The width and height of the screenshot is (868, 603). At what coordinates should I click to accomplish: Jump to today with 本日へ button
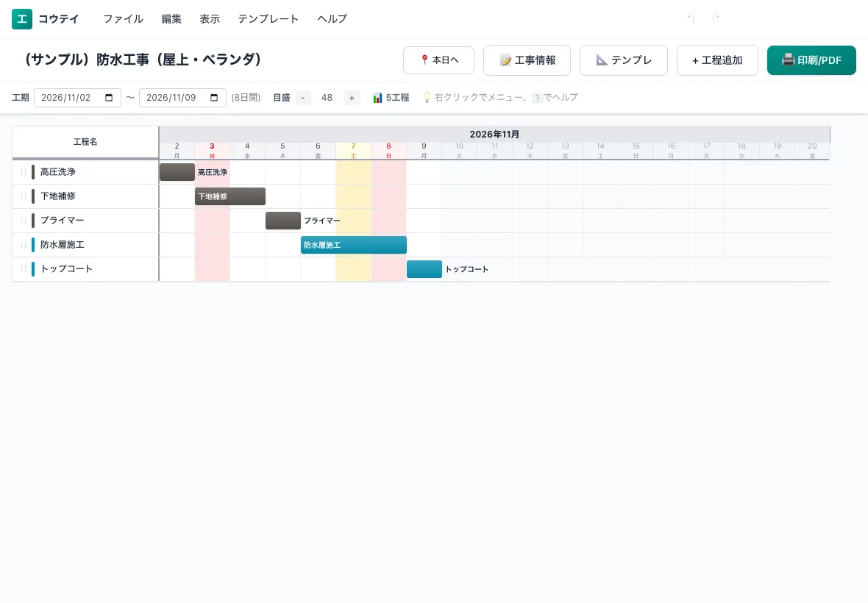pyautogui.click(x=439, y=60)
